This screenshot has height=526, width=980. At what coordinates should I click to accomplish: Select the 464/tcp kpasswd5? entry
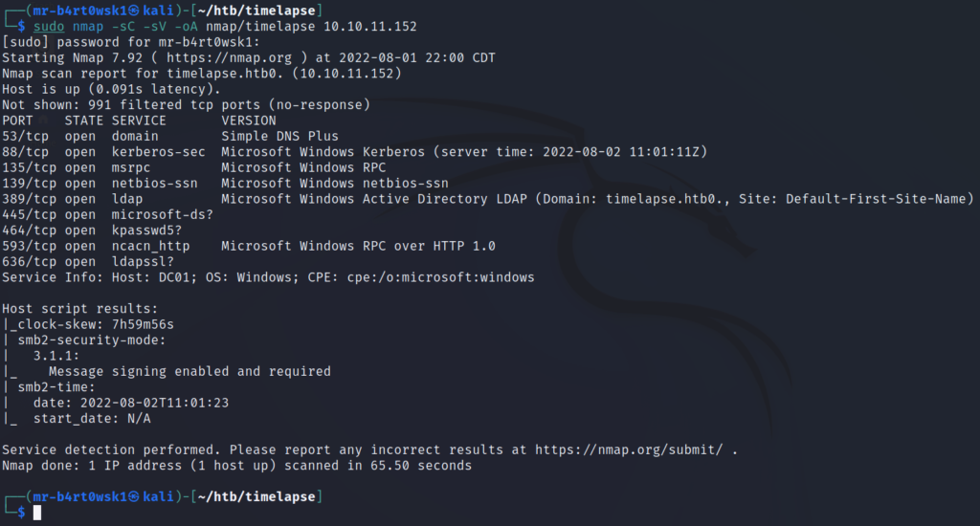(x=92, y=230)
